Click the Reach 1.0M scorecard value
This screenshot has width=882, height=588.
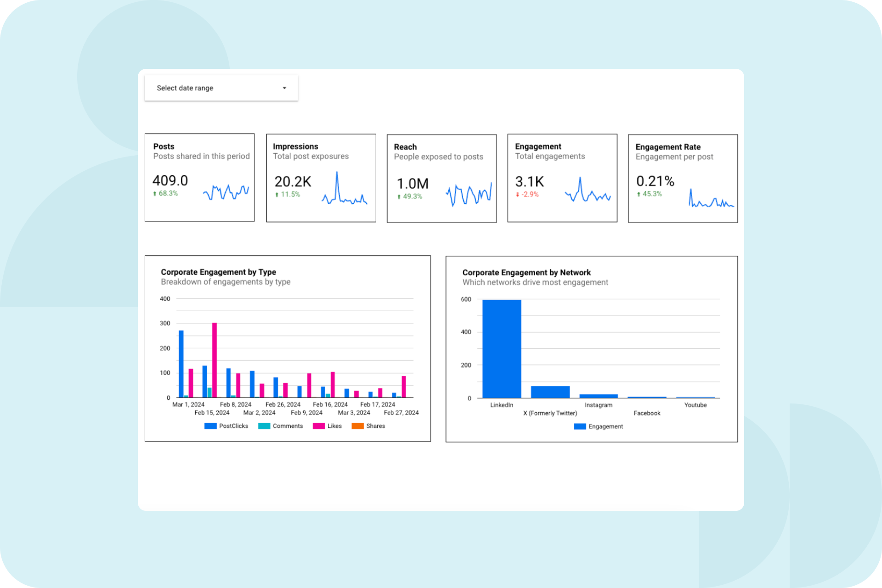pyautogui.click(x=412, y=184)
